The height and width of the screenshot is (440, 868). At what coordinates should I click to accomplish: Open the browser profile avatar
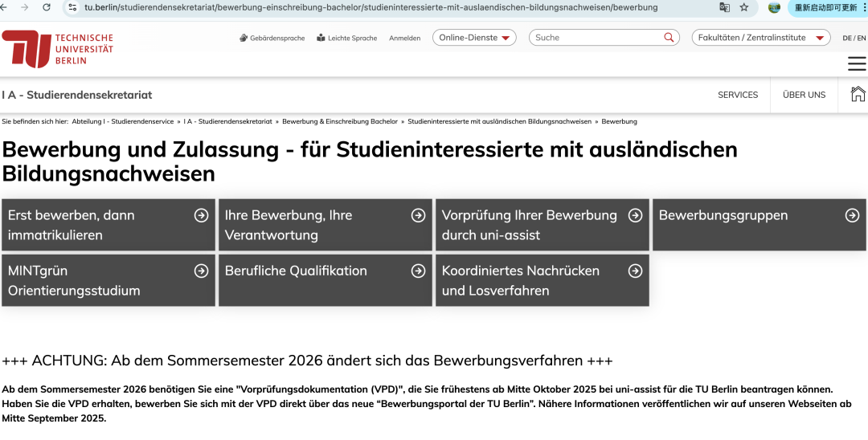pos(774,7)
